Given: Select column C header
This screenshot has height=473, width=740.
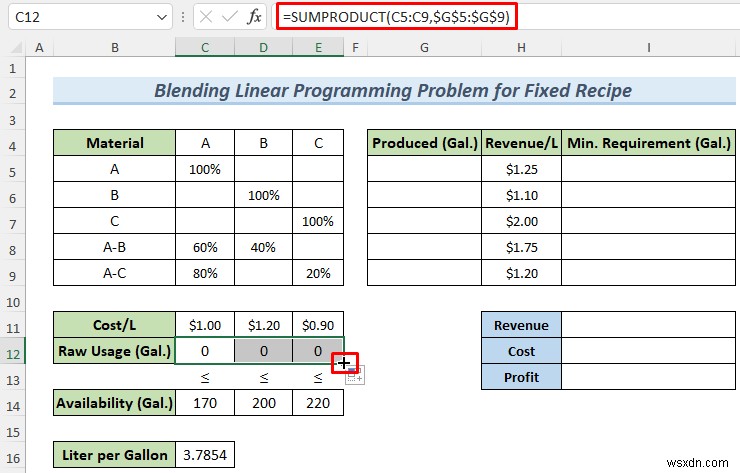Looking at the screenshot, I should [205, 48].
